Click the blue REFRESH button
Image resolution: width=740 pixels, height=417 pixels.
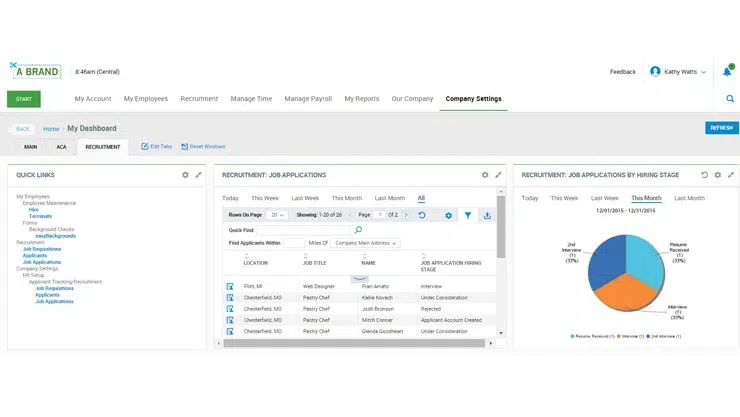[x=721, y=128]
